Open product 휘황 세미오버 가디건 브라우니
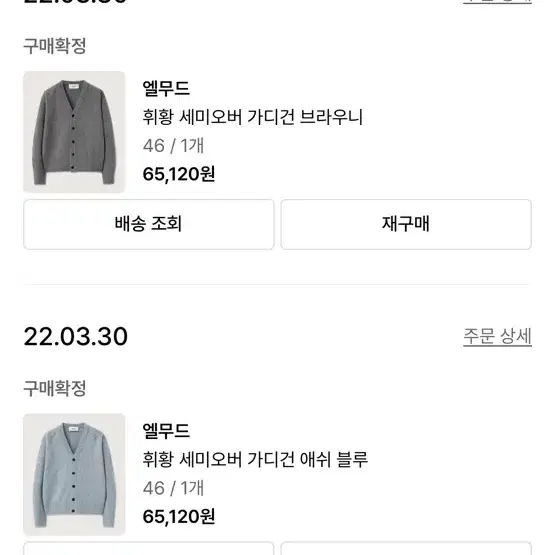 (x=253, y=117)
